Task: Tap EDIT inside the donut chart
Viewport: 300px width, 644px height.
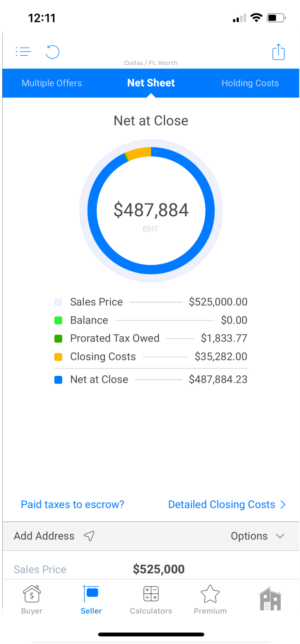Action: click(150, 229)
